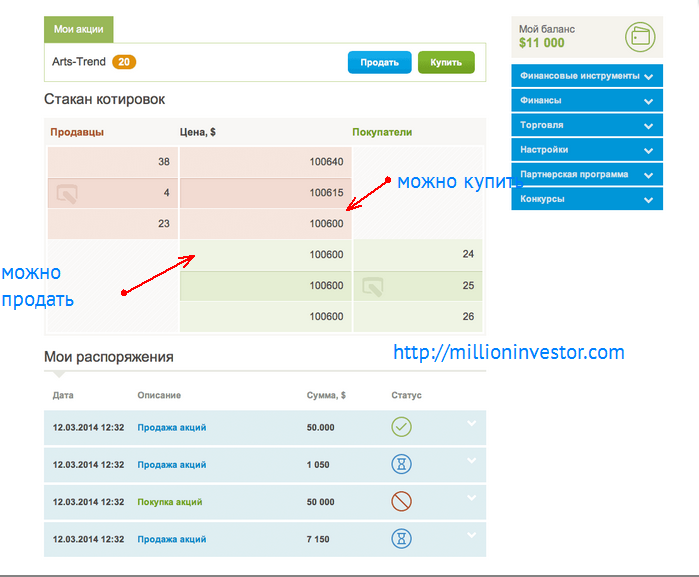
Task: Click the icon in sellers row 4
Action: coord(68,193)
